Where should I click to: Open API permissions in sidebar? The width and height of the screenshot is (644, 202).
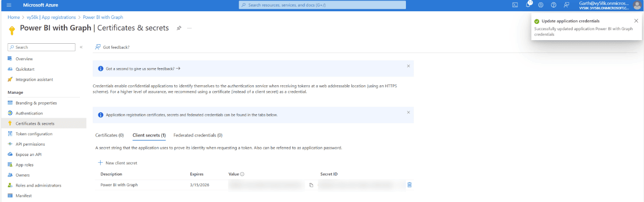coord(30,144)
